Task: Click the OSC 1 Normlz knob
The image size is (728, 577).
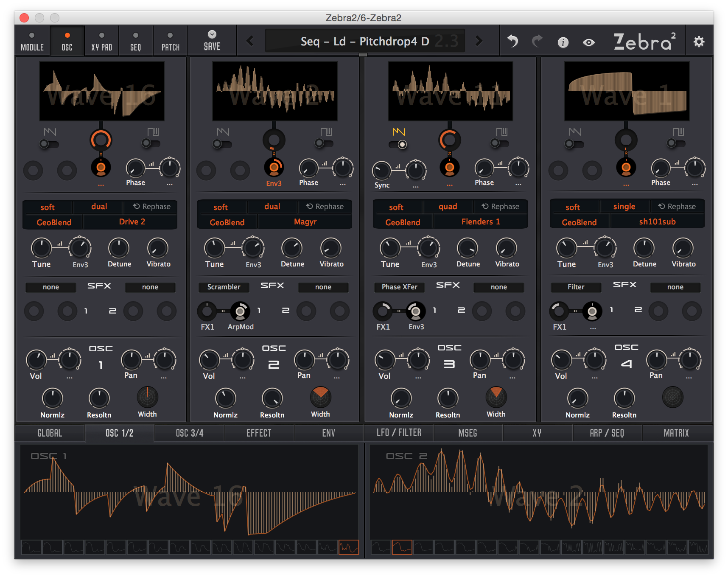Action: [x=53, y=398]
